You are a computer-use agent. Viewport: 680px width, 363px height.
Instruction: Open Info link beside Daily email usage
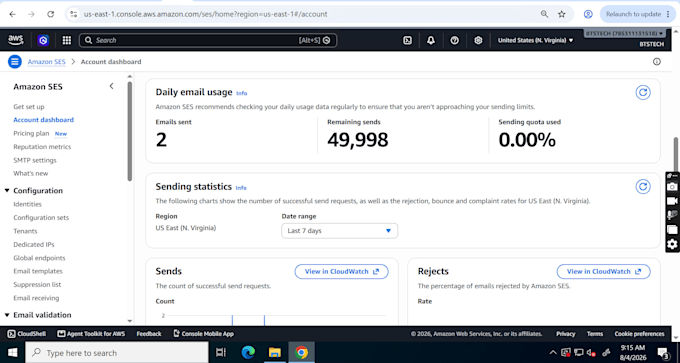(x=242, y=93)
